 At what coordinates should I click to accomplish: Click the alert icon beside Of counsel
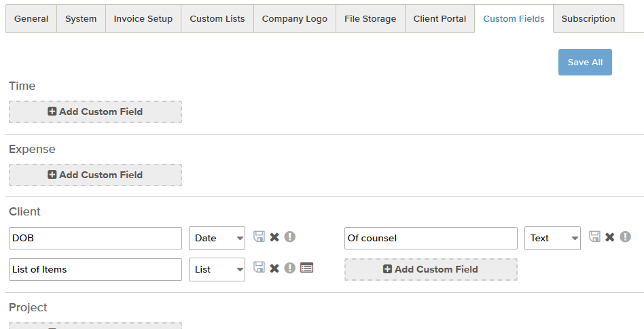625,237
